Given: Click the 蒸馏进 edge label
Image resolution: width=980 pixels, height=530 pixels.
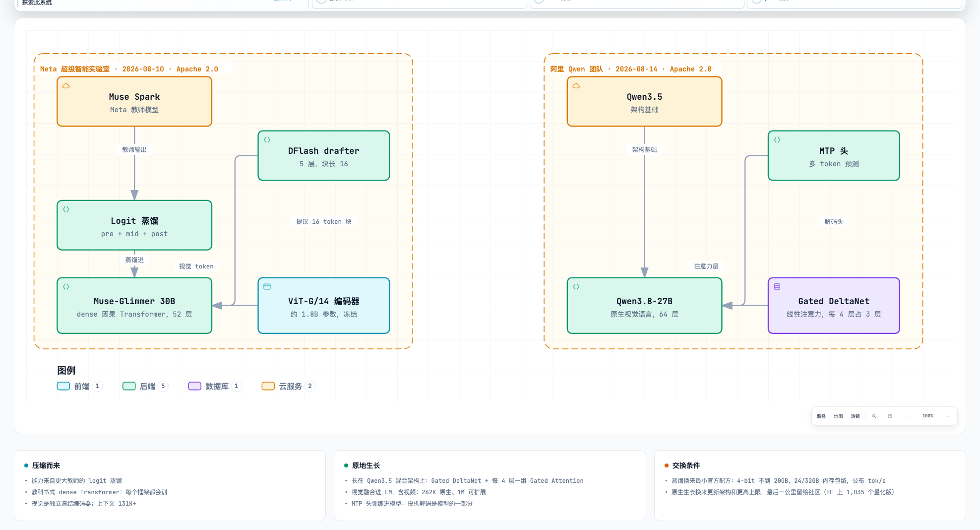Looking at the screenshot, I should [134, 260].
